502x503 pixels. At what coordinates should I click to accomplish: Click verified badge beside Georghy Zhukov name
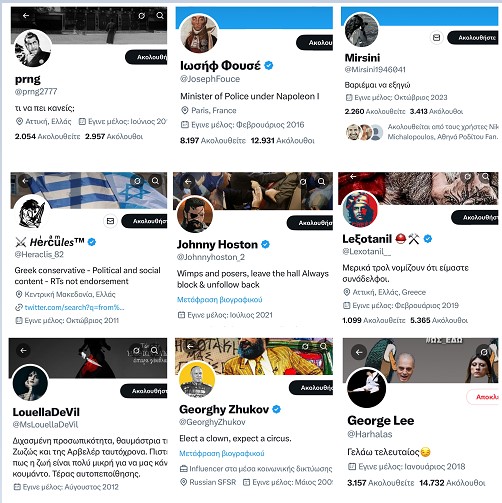coord(276,409)
